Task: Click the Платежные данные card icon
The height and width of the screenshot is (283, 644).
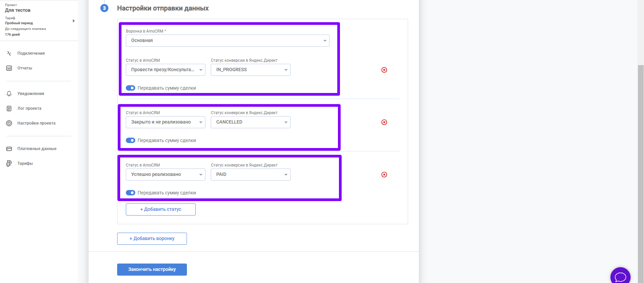Action: coord(9,149)
